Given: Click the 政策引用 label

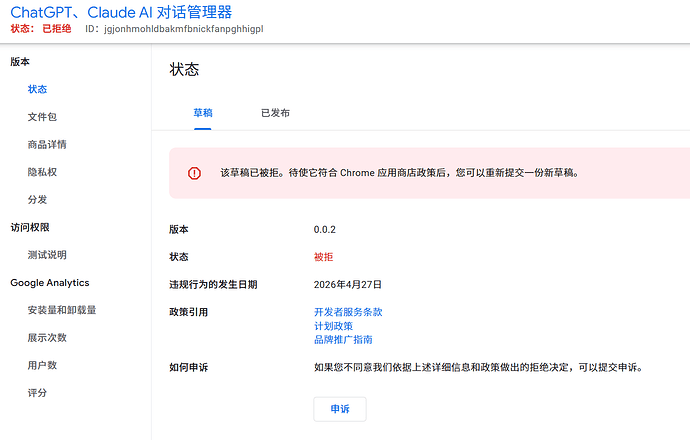Looking at the screenshot, I should click(x=188, y=312).
